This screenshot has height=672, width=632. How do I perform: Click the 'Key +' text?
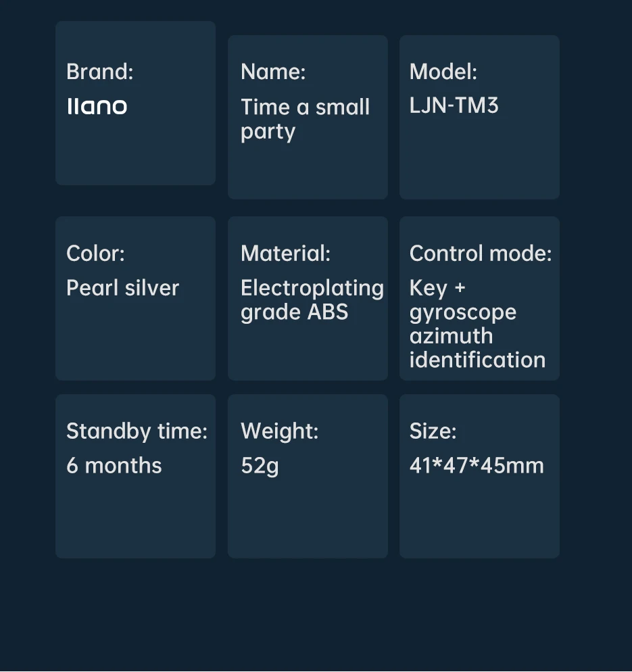437,288
